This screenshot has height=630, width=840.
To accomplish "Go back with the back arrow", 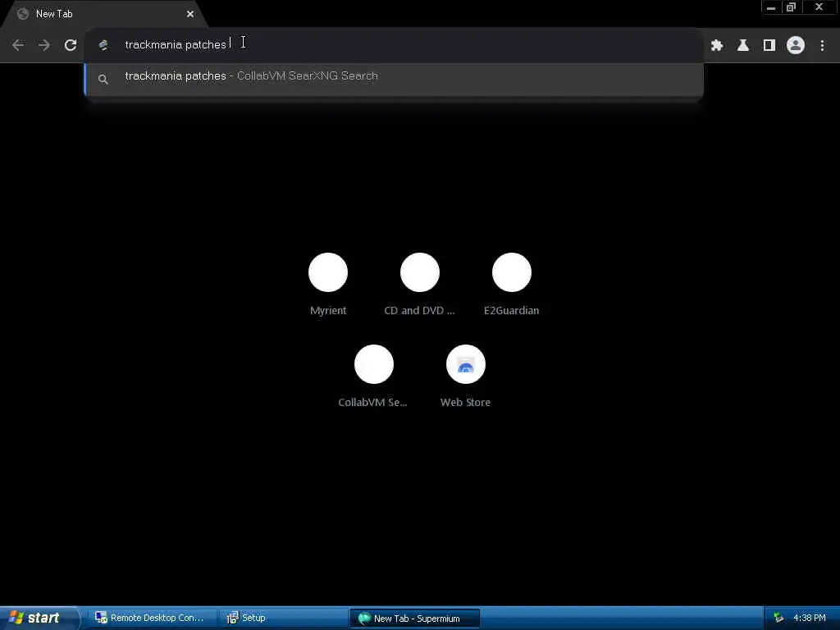I will pyautogui.click(x=18, y=45).
